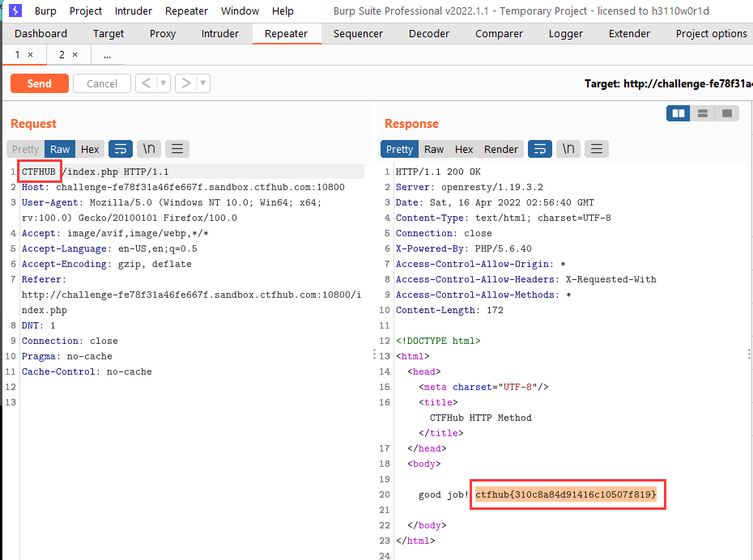Go back to previous request in history
This screenshot has width=753, height=560.
(x=147, y=83)
